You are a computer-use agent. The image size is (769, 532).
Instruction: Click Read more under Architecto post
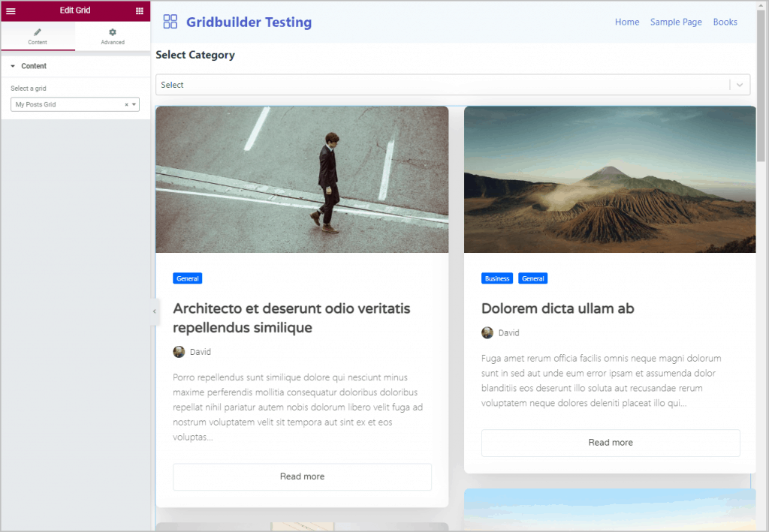(302, 476)
